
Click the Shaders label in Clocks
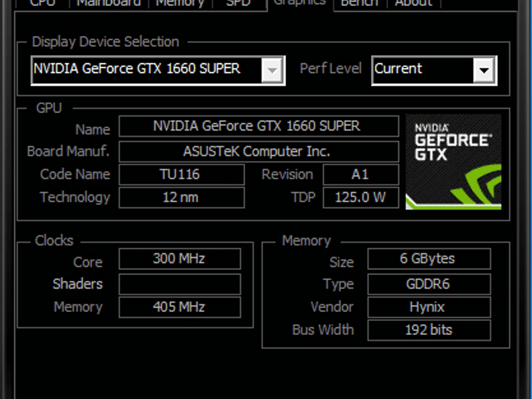(78, 284)
